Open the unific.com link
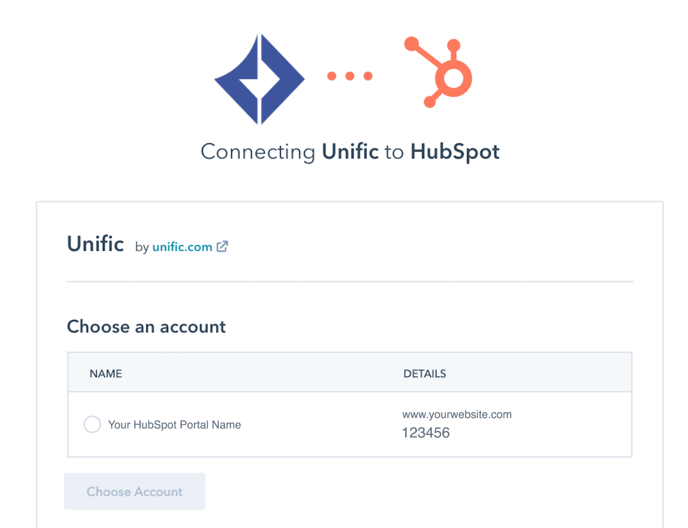 coord(182,247)
